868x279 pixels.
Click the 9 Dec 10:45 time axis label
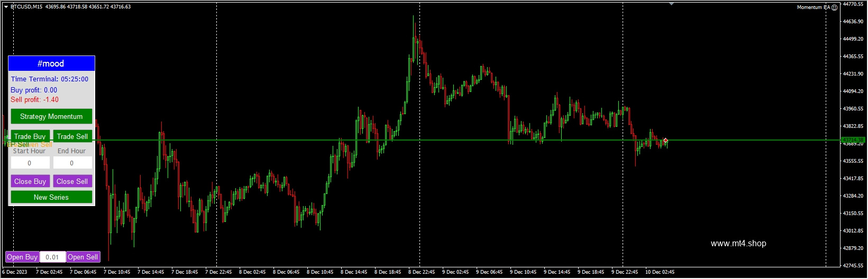coord(523,272)
